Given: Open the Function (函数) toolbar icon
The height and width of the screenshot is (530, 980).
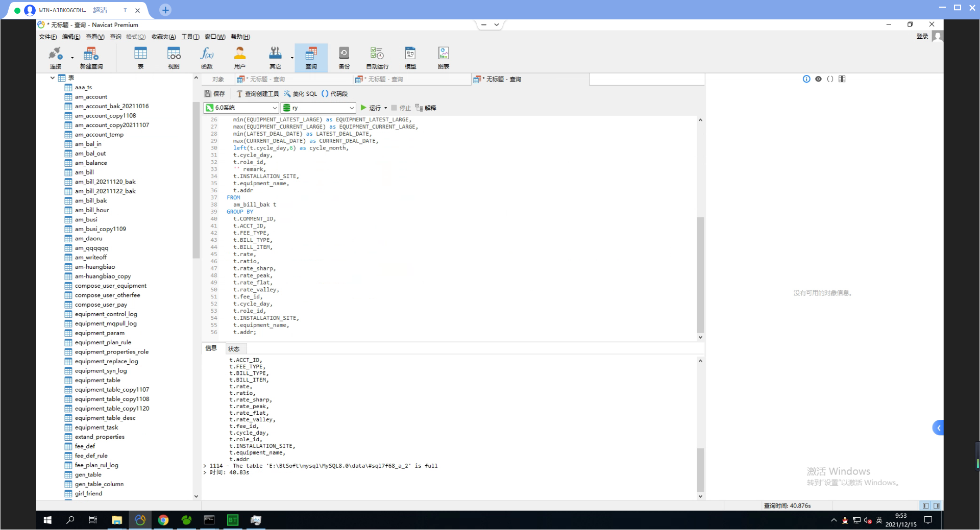Looking at the screenshot, I should (207, 58).
